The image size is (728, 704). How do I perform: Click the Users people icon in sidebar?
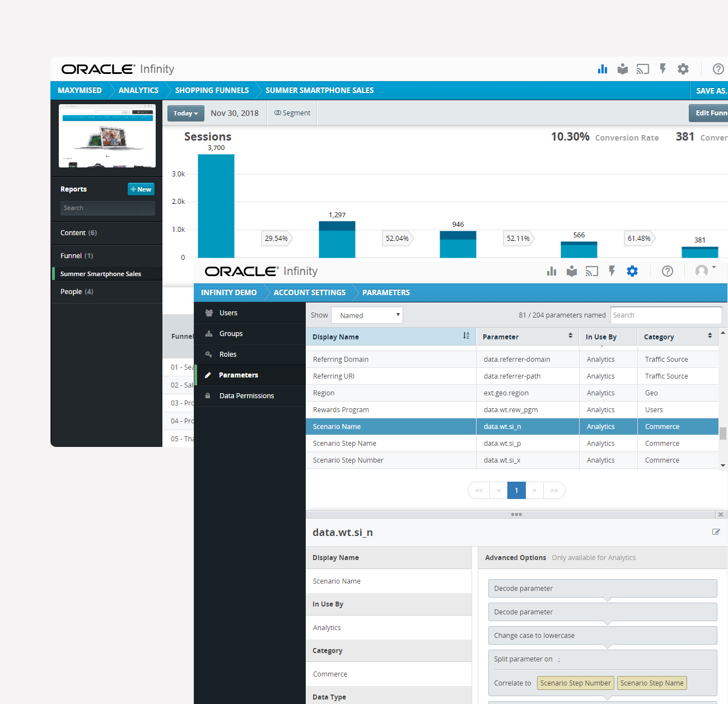[209, 313]
